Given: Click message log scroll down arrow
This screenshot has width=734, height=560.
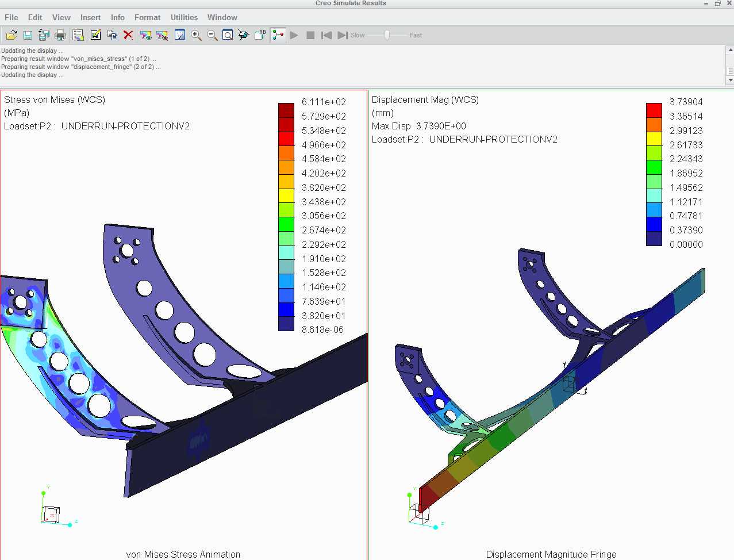Looking at the screenshot, I should point(730,80).
